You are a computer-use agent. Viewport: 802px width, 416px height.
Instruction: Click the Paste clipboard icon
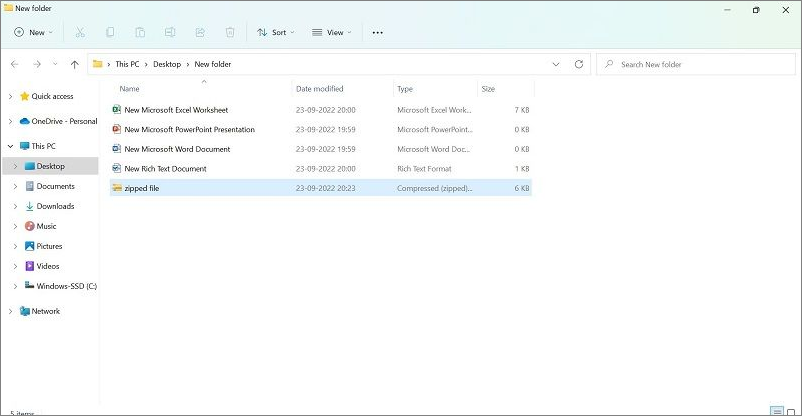pyautogui.click(x=140, y=32)
